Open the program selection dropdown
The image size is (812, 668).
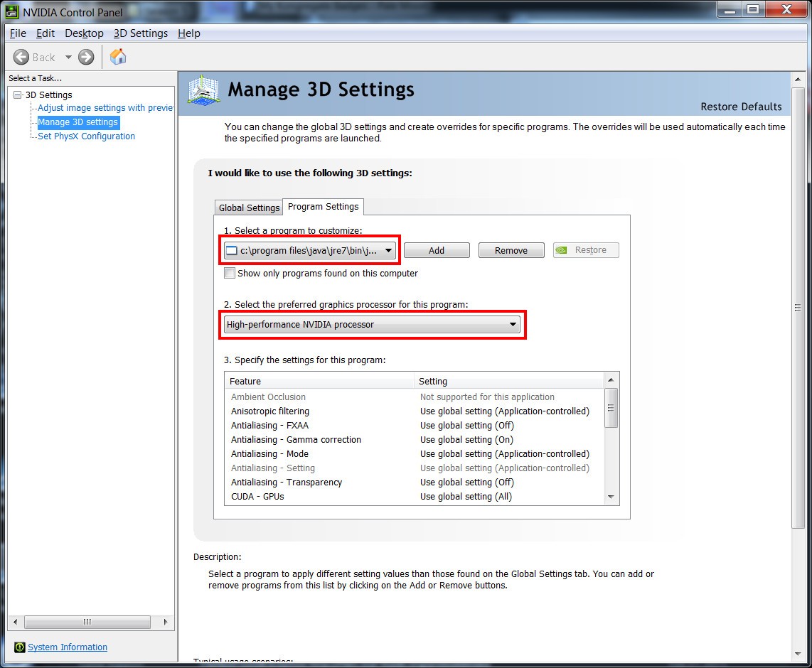click(388, 250)
